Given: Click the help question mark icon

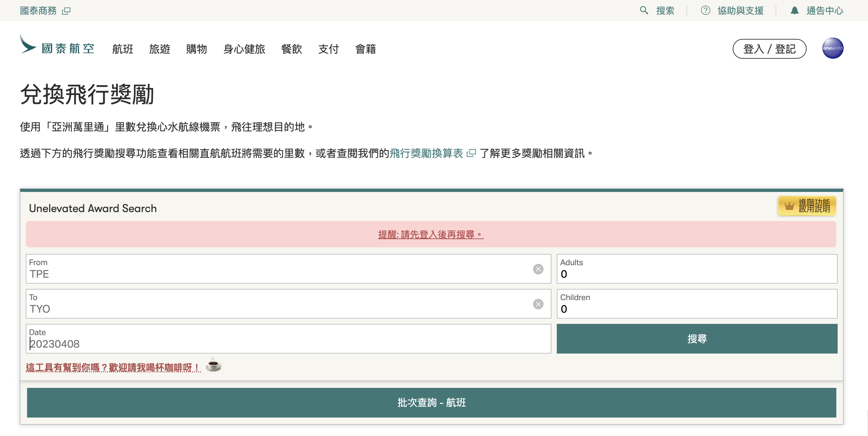Looking at the screenshot, I should coord(705,11).
